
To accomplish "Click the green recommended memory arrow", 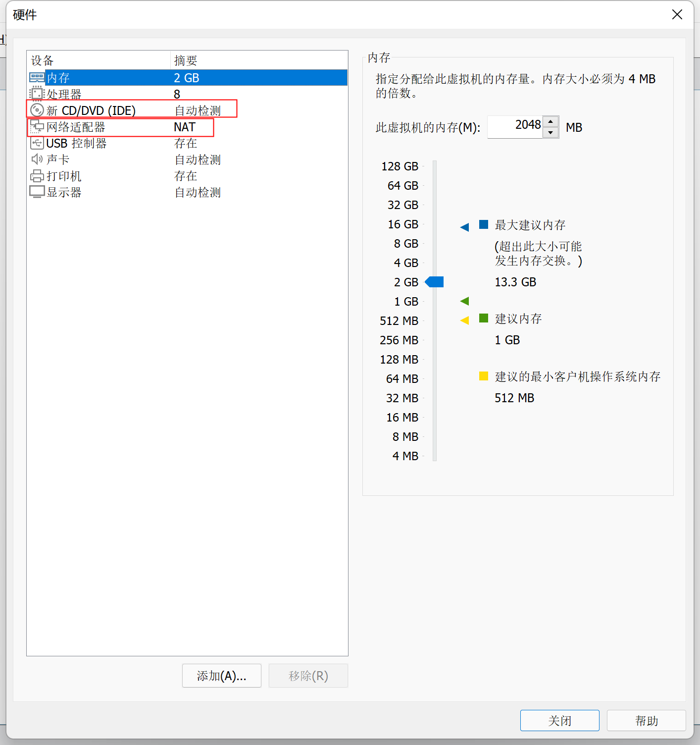I will point(464,301).
